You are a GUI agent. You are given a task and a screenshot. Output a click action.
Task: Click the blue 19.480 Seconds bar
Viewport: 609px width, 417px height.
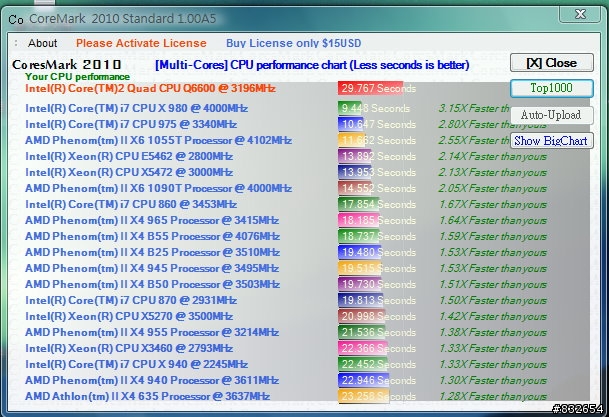click(x=360, y=252)
